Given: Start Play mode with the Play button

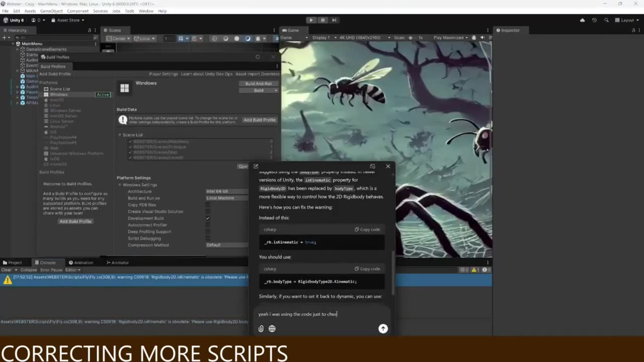Looking at the screenshot, I should [311, 20].
